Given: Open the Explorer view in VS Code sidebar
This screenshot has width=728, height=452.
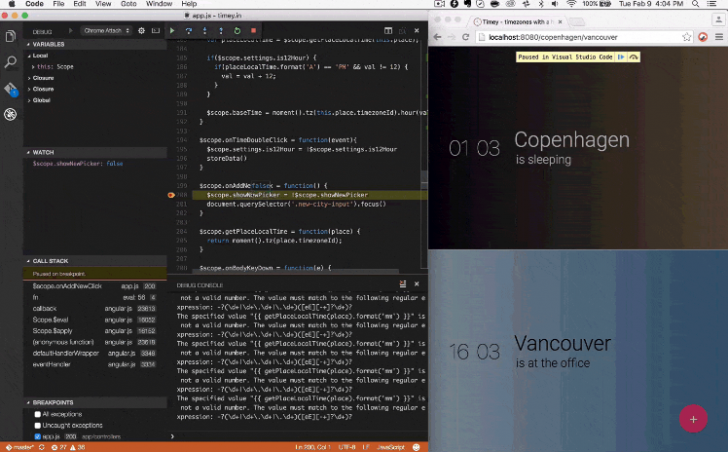Looking at the screenshot, I should coord(10,36).
